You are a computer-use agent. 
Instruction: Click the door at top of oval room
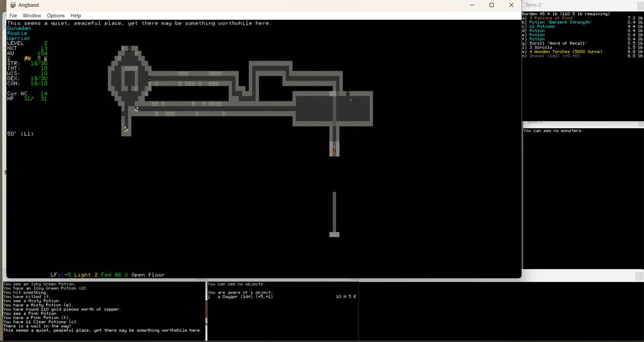tap(129, 48)
